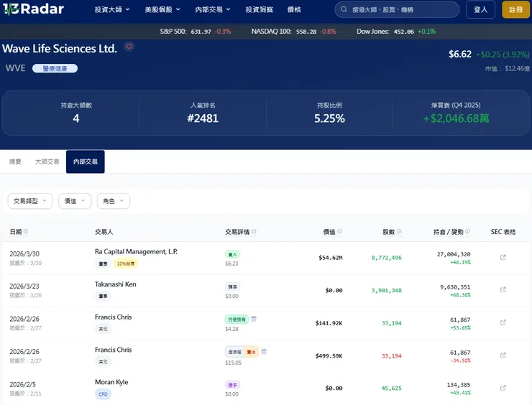The width and height of the screenshot is (532, 405).
Task: Click the $54.62M value cell
Action: point(331,258)
